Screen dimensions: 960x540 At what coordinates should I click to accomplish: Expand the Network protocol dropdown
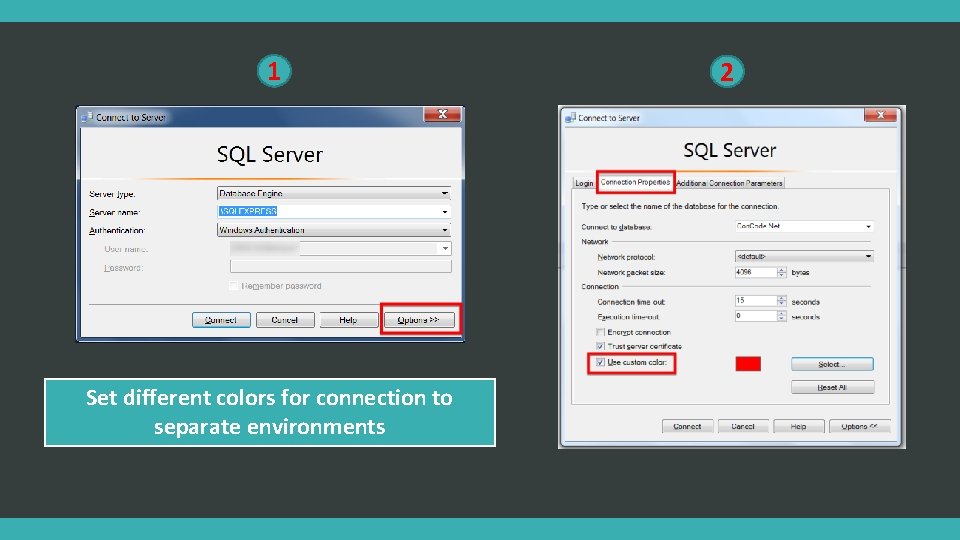[x=804, y=257]
